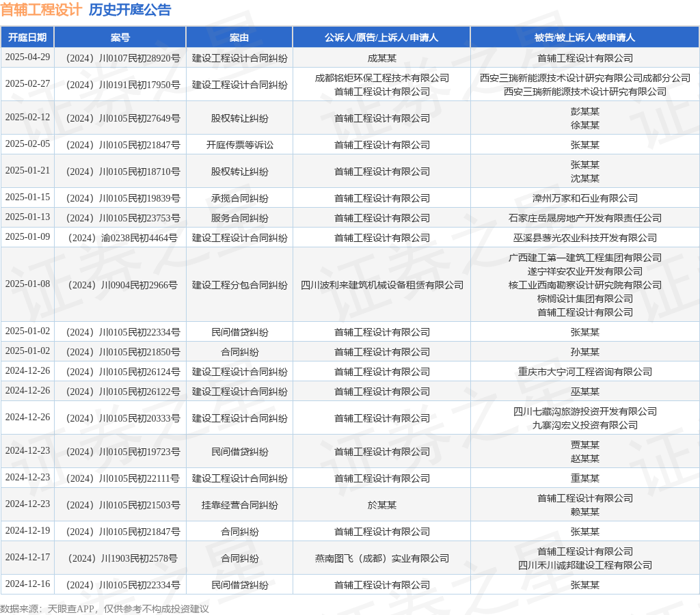Click plaintiff 成某某
Screen dimensions: 700x615
[x=381, y=58]
